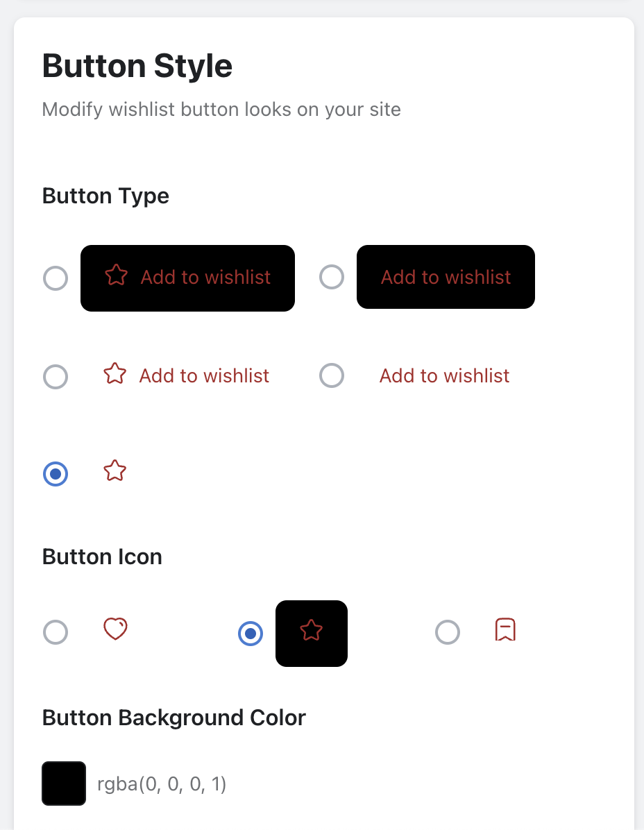Click the heart icon option
This screenshot has height=830, width=644.
point(115,630)
